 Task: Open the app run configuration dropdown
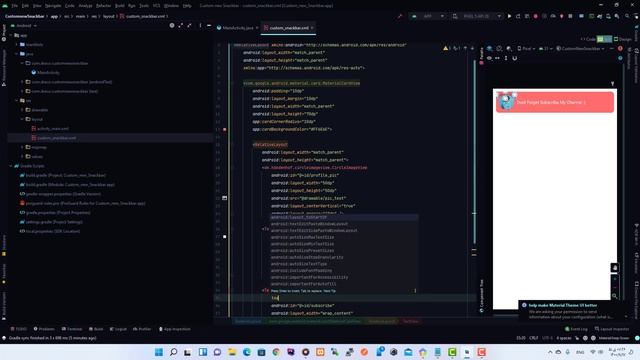tap(428, 16)
